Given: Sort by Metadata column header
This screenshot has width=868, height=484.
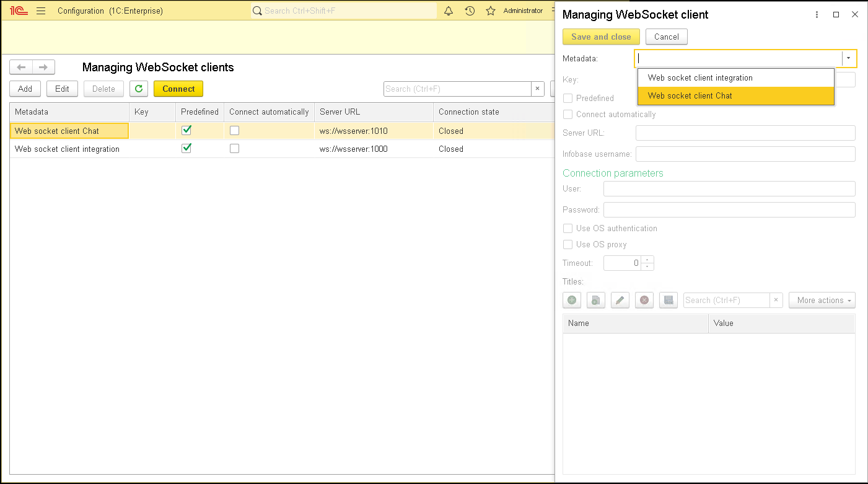Looking at the screenshot, I should [x=69, y=112].
